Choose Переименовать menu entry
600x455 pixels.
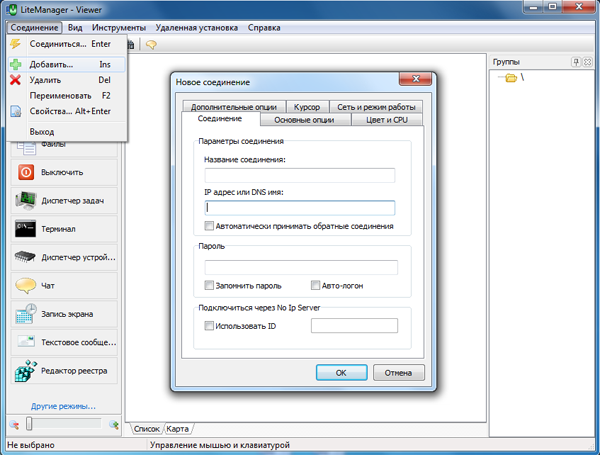(x=67, y=96)
